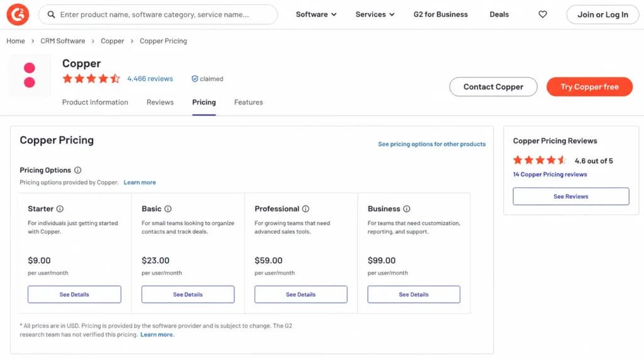See Details for the Starter plan

tap(74, 294)
